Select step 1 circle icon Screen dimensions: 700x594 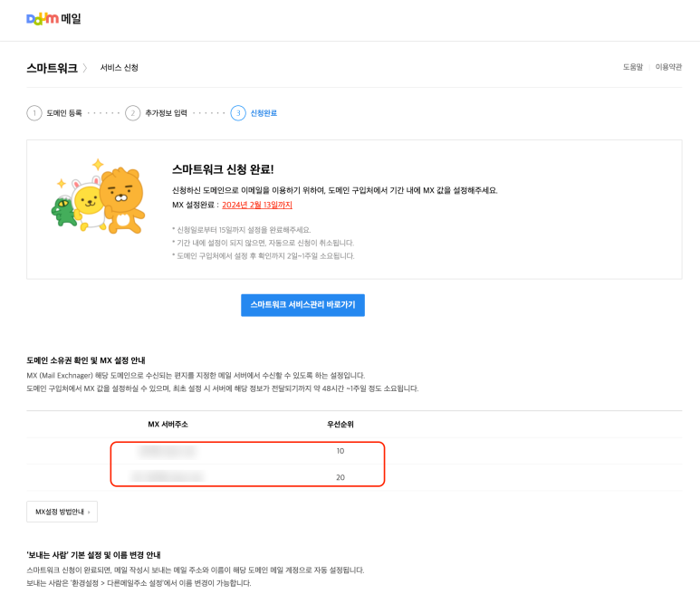coord(34,113)
